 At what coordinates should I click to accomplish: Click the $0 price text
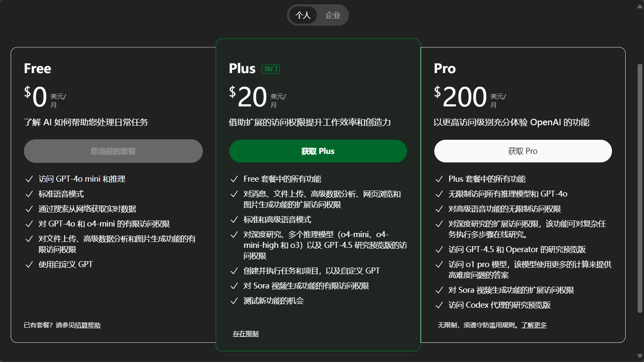pos(35,97)
